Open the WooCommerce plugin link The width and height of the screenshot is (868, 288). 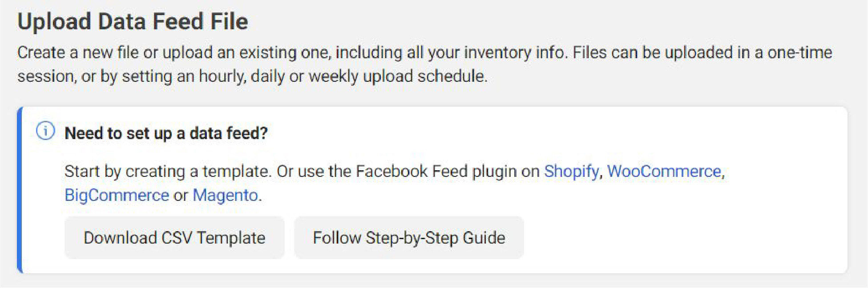pyautogui.click(x=665, y=171)
